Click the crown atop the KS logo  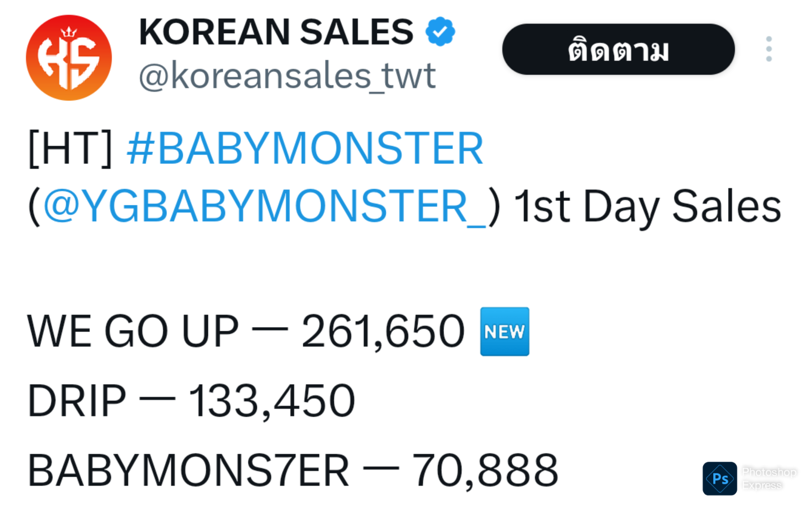69,33
